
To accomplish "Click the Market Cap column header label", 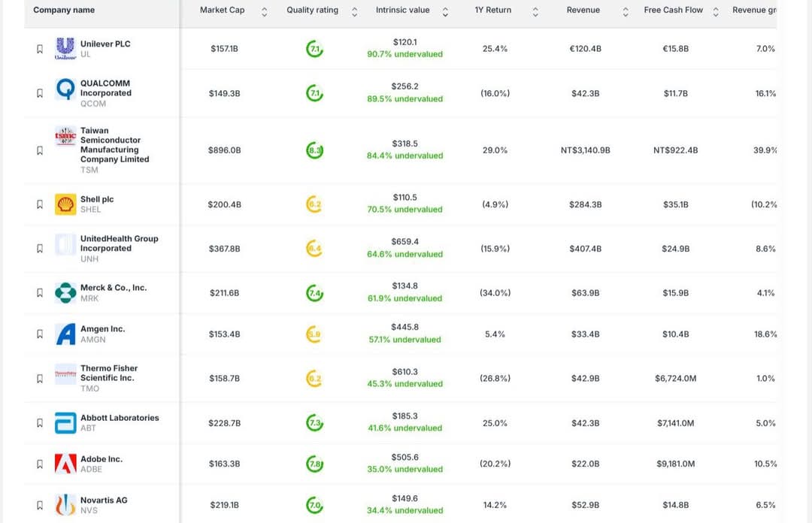I will tap(222, 10).
